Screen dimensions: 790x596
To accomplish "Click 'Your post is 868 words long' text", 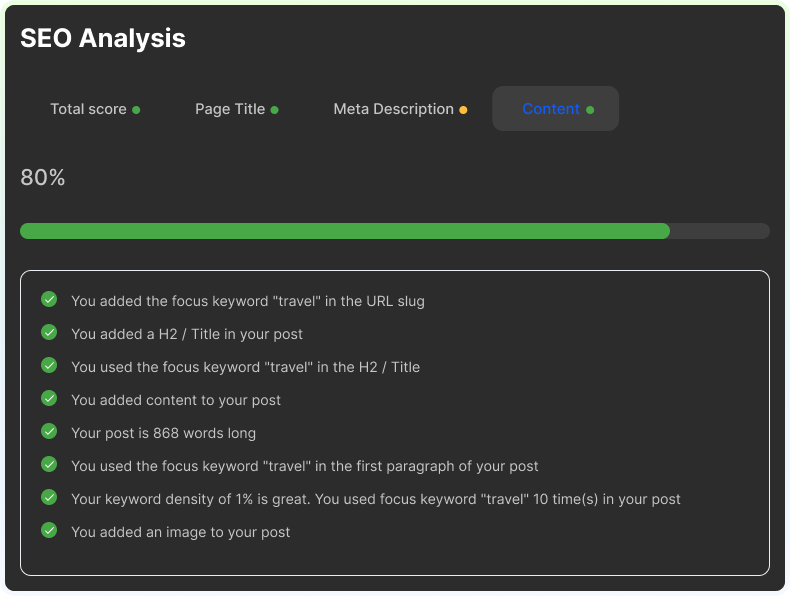I will coord(163,433).
